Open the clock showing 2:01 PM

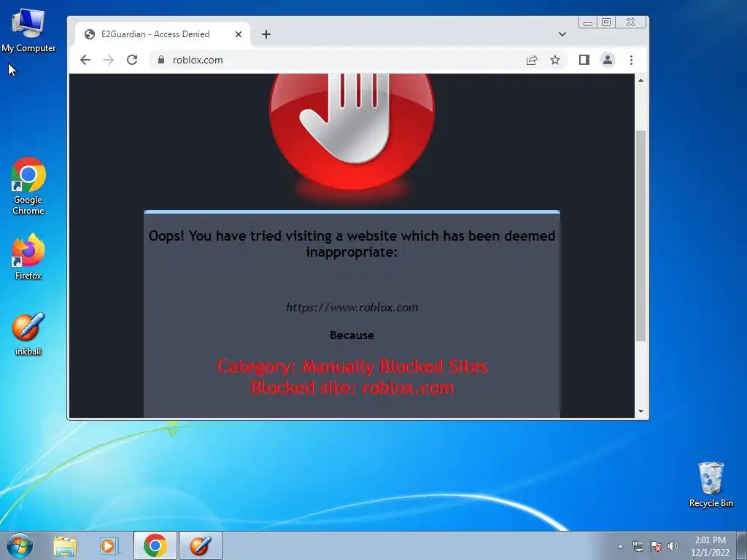710,546
